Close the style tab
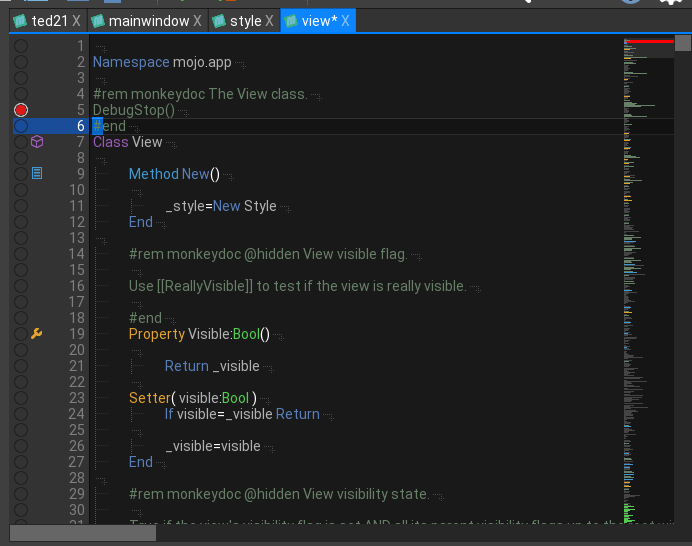 point(271,21)
